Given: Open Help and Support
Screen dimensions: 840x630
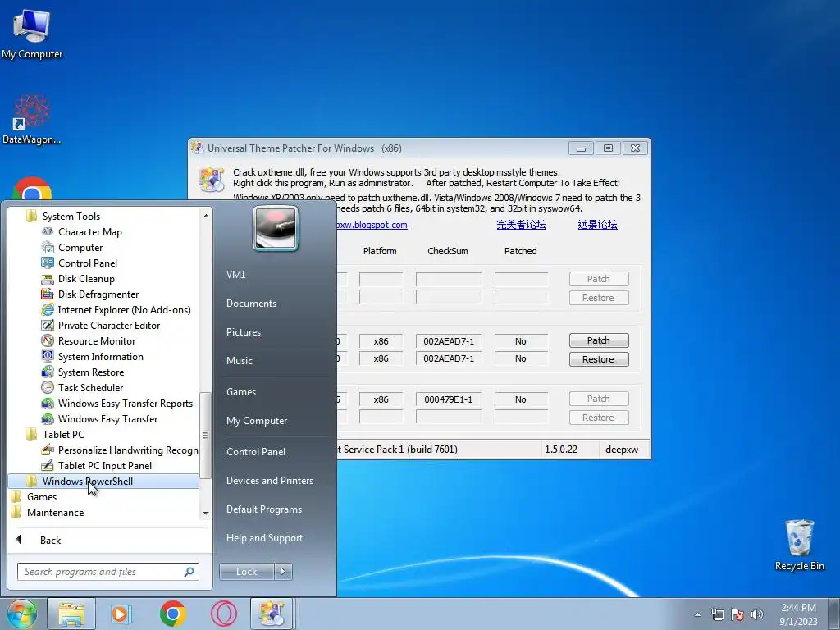Looking at the screenshot, I should click(x=264, y=538).
